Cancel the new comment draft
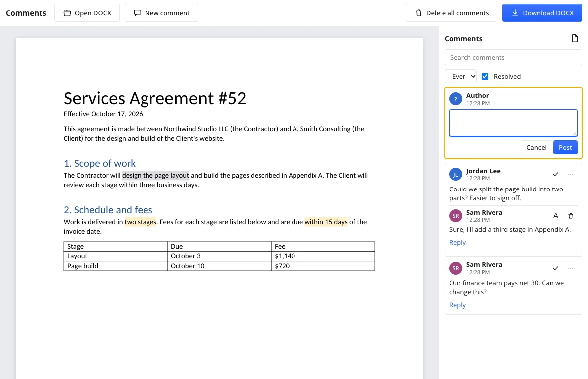The height and width of the screenshot is (379, 588). click(536, 148)
